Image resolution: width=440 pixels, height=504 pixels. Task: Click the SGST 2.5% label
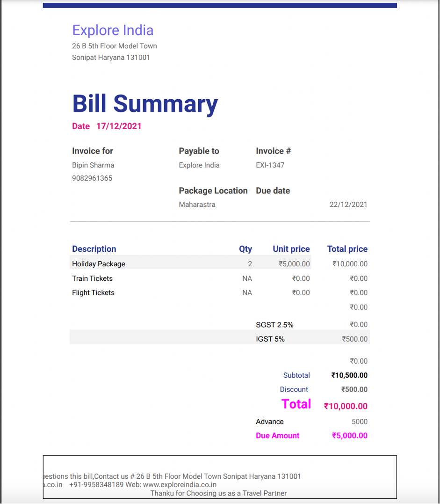pos(274,325)
